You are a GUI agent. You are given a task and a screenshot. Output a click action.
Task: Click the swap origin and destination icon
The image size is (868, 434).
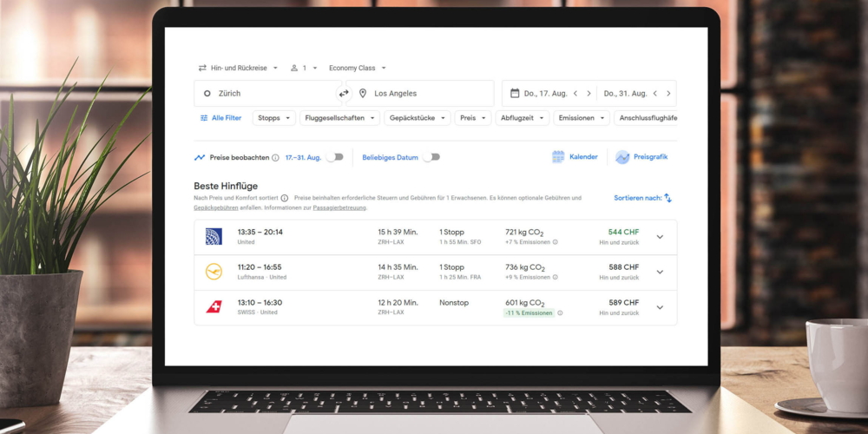click(x=344, y=94)
